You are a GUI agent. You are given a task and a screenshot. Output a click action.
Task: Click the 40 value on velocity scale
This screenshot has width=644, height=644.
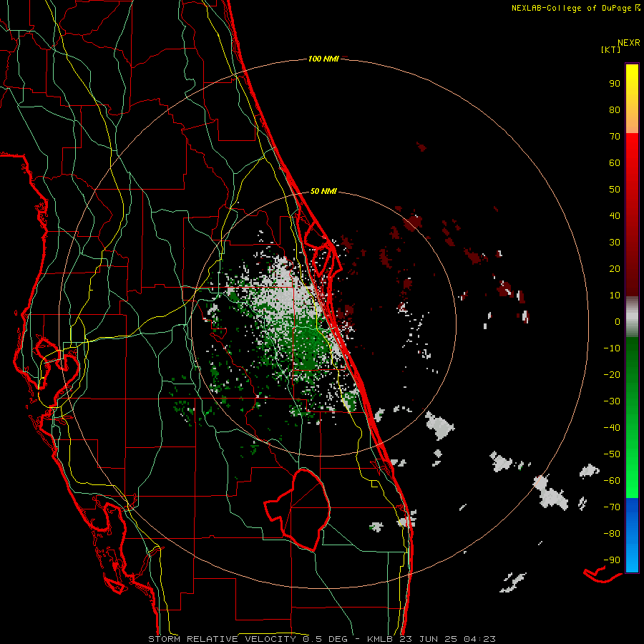615,215
